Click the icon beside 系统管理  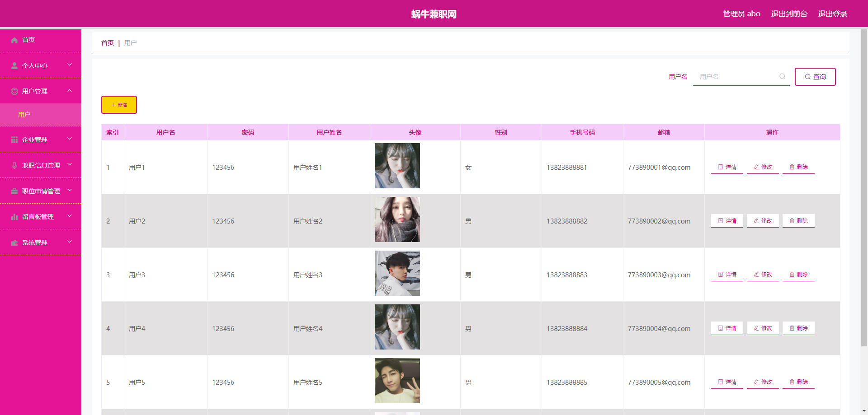(x=14, y=242)
